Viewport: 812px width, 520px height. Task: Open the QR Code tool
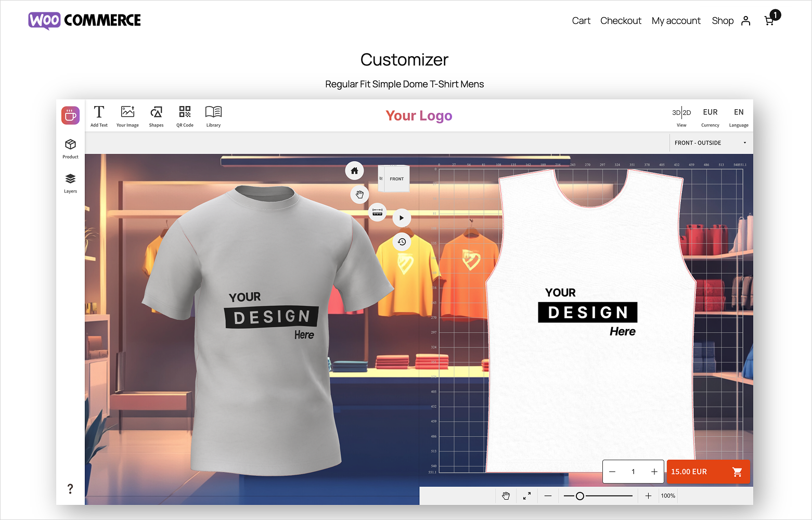point(185,116)
